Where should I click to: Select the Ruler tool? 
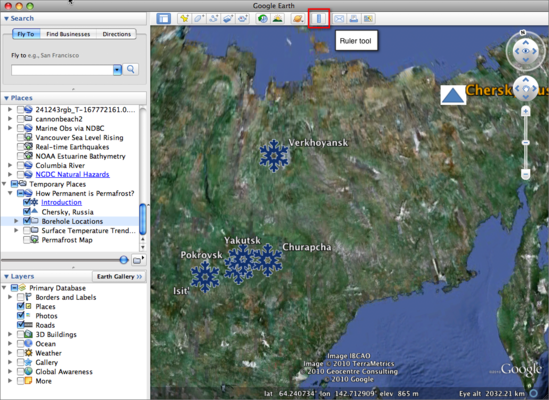pyautogui.click(x=319, y=19)
